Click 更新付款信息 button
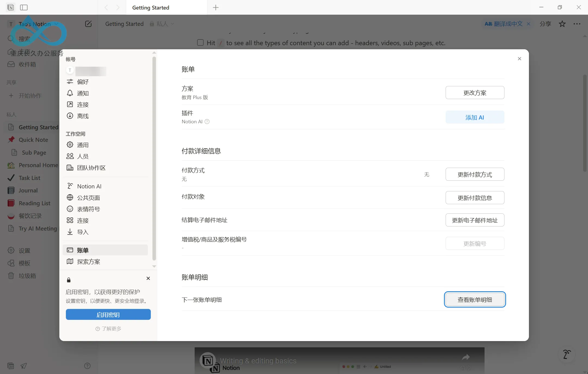The image size is (588, 374). tap(475, 198)
